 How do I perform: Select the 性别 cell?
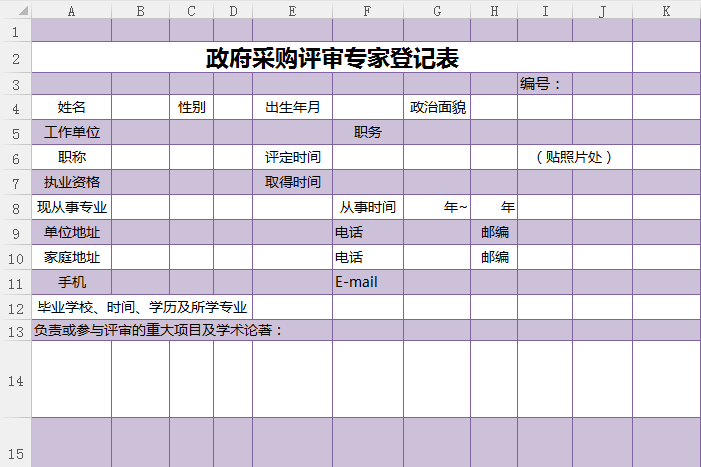point(191,107)
